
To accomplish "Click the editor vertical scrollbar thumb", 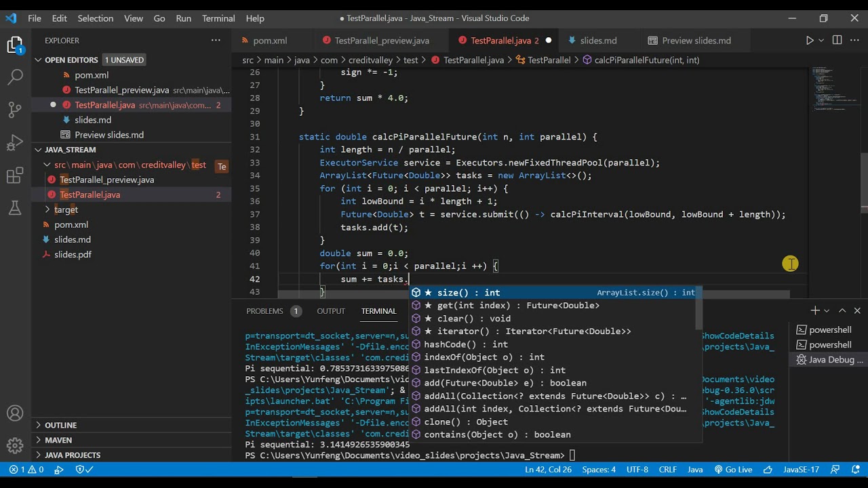I will pos(864,183).
